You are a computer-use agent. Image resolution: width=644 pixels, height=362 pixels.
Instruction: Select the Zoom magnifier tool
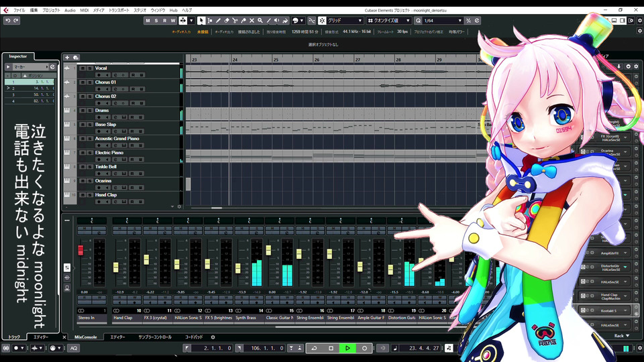click(260, 21)
